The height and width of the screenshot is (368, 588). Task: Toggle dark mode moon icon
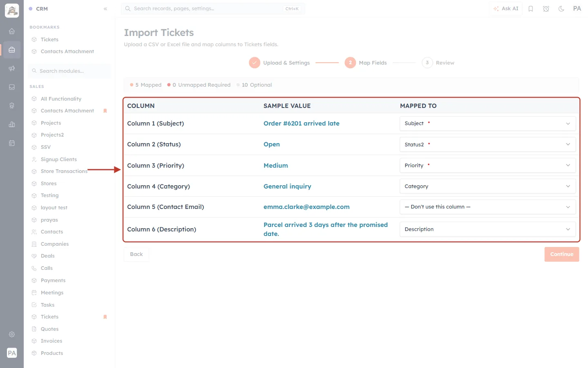[x=561, y=9]
